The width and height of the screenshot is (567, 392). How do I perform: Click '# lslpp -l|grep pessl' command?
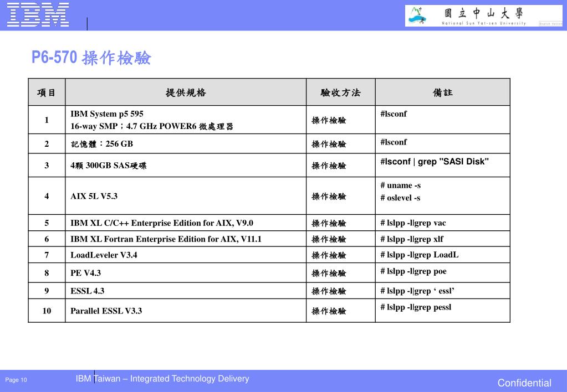tap(416, 307)
